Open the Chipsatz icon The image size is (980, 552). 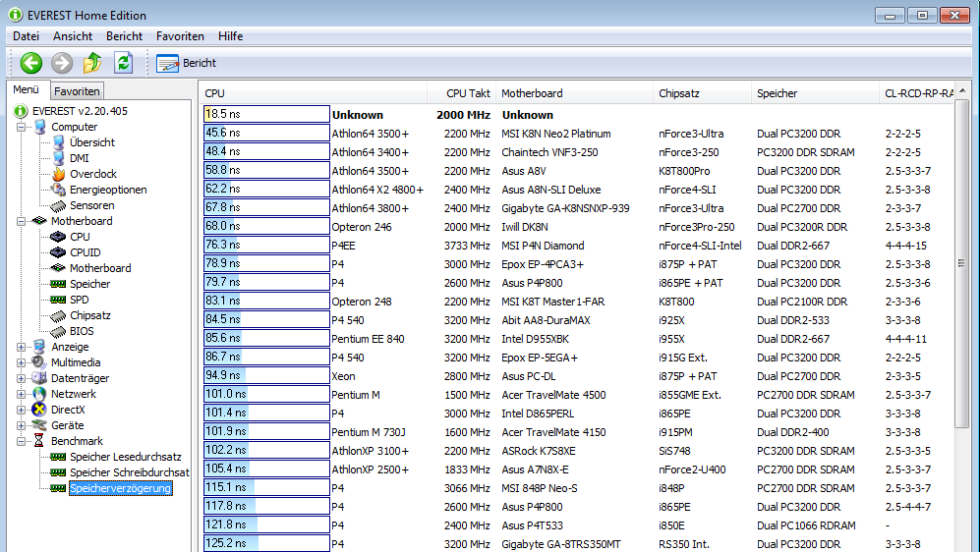click(58, 315)
